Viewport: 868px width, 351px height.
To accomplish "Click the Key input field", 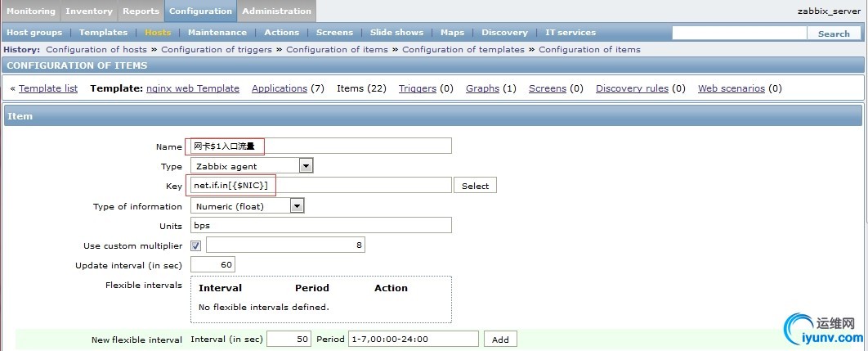I will 320,185.
